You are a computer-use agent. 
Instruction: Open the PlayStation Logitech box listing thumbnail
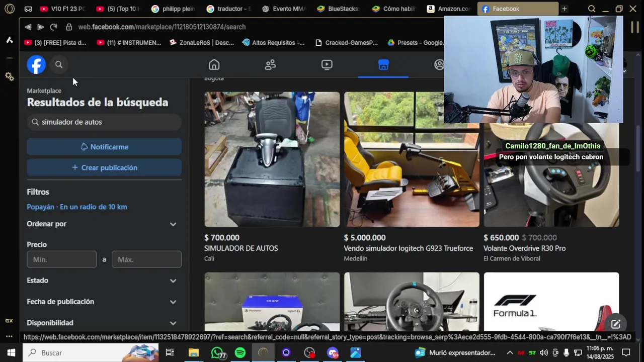click(x=272, y=301)
